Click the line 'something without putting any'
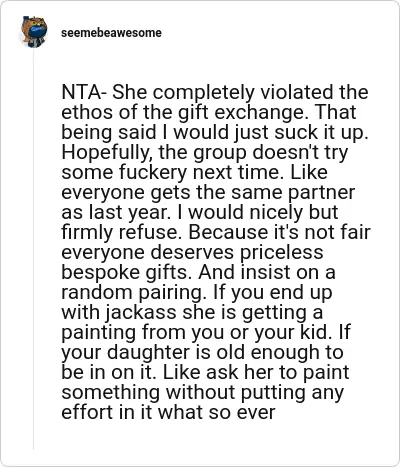Screen dimensions: 400x467 [x=202, y=392]
